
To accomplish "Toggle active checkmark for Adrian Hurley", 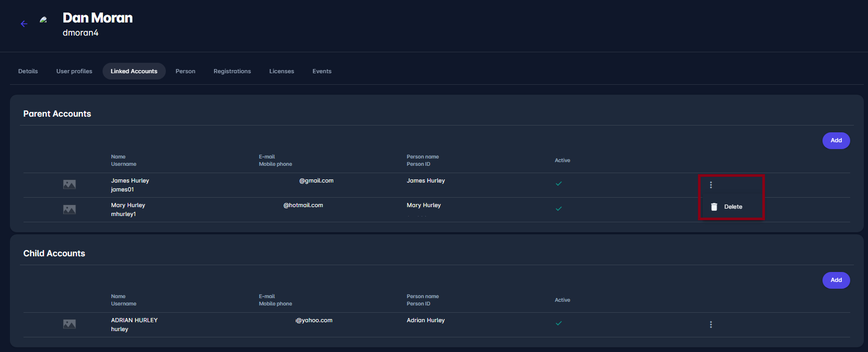I will click(x=559, y=323).
